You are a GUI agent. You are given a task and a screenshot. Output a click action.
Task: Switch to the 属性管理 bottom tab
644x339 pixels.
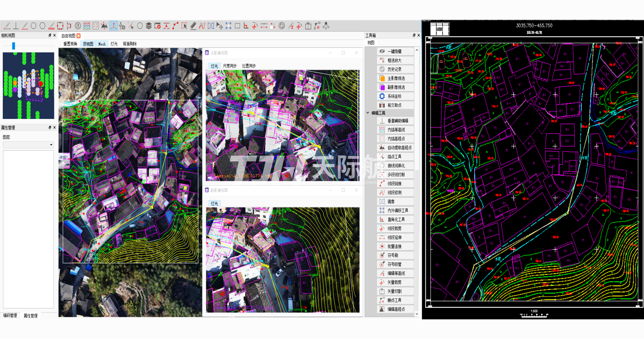tap(31, 316)
